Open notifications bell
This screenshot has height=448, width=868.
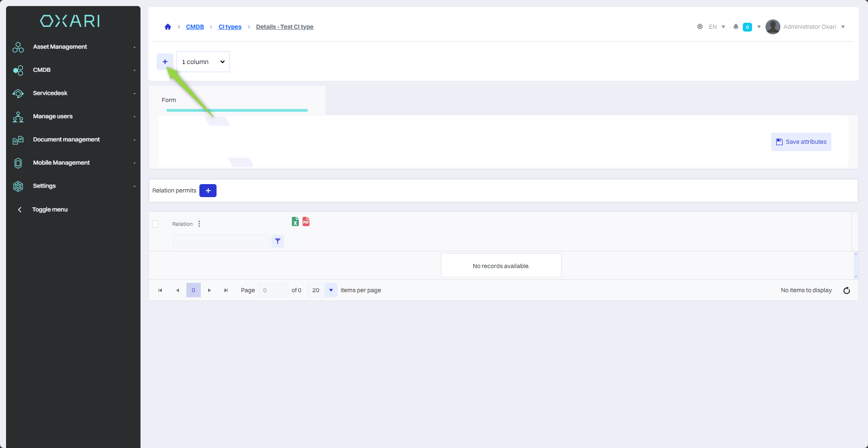coord(735,27)
